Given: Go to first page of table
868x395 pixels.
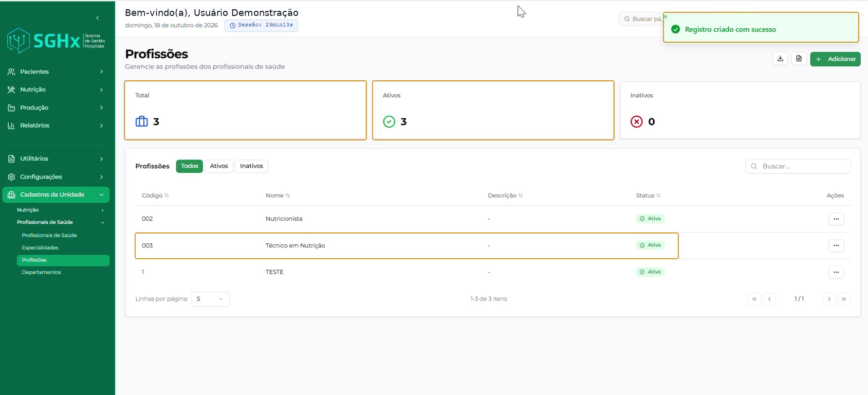Looking at the screenshot, I should click(x=754, y=299).
